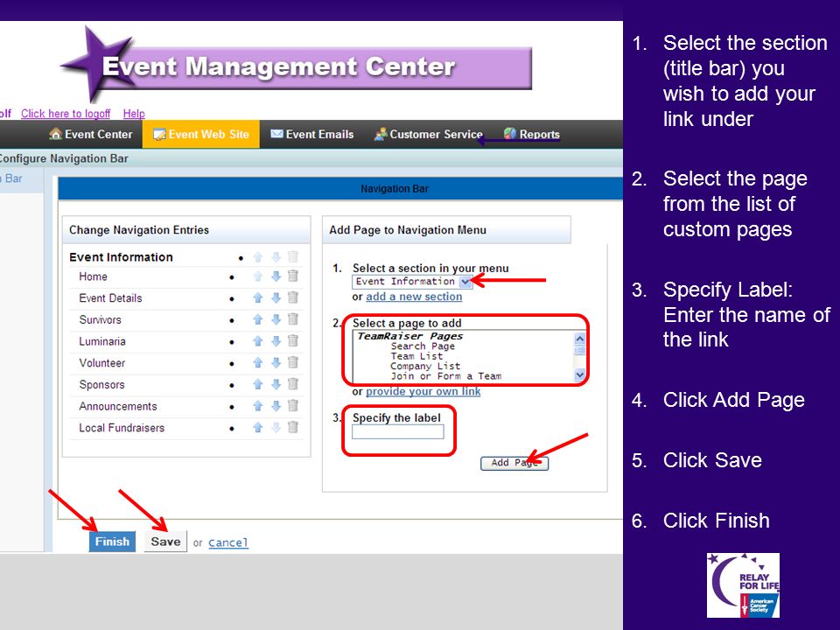Move Local Fundraisers entry up
This screenshot has width=840, height=630.
tap(257, 428)
